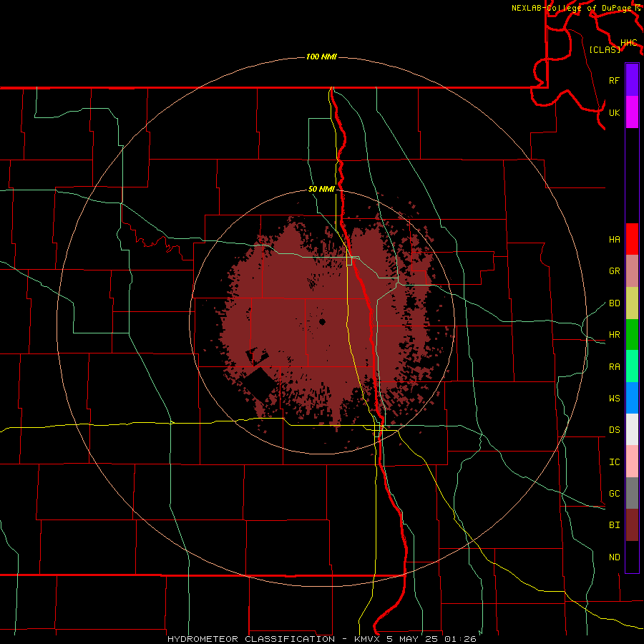Click the UK legend label
644x644 pixels.
click(614, 112)
